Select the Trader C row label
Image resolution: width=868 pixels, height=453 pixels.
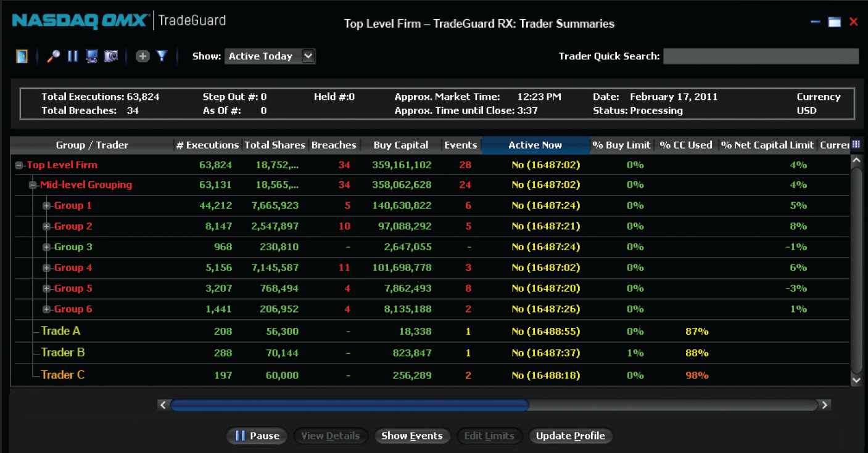(63, 375)
